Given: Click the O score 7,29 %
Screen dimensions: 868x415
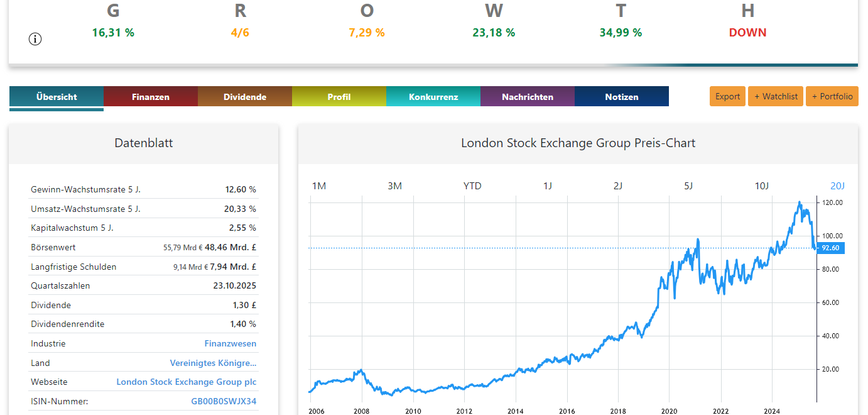Looking at the screenshot, I should (367, 33).
